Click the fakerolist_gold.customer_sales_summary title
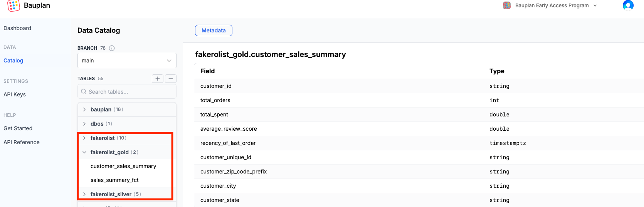The image size is (644, 207). coord(271,54)
